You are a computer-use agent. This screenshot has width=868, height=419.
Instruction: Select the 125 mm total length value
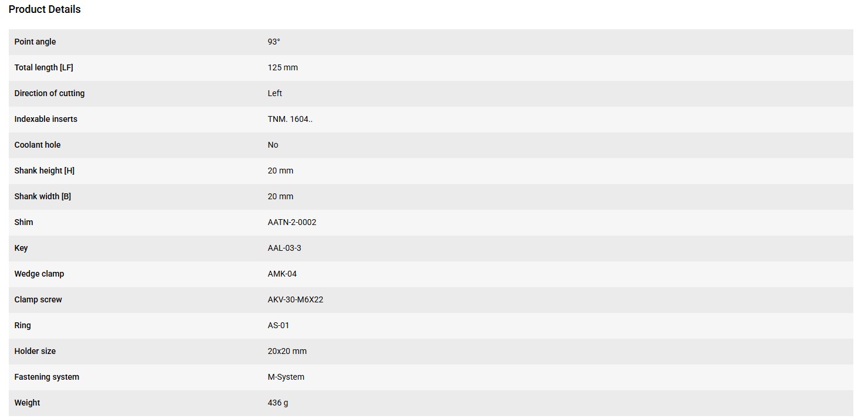(283, 67)
